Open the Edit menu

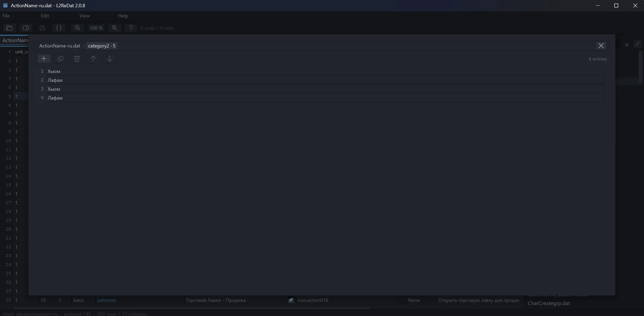pyautogui.click(x=45, y=16)
